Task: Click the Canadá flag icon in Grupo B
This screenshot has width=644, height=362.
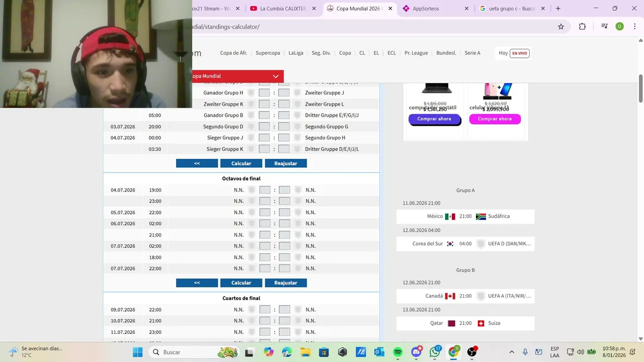Action: click(450, 296)
